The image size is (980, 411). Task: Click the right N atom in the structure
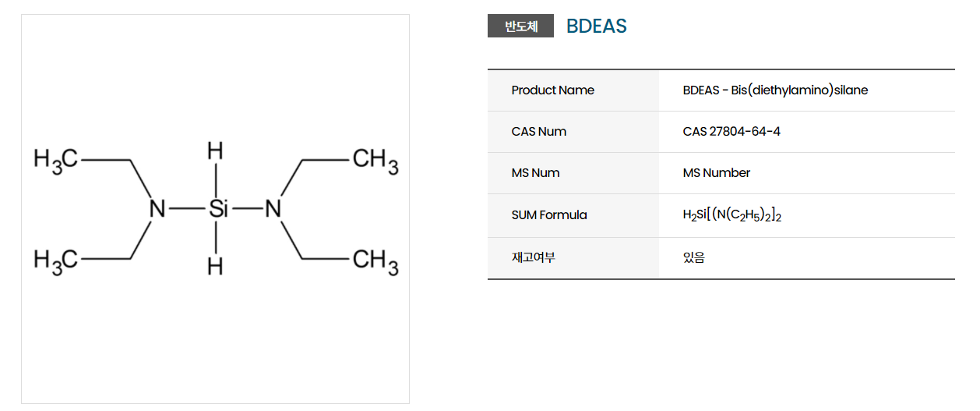[x=273, y=209]
